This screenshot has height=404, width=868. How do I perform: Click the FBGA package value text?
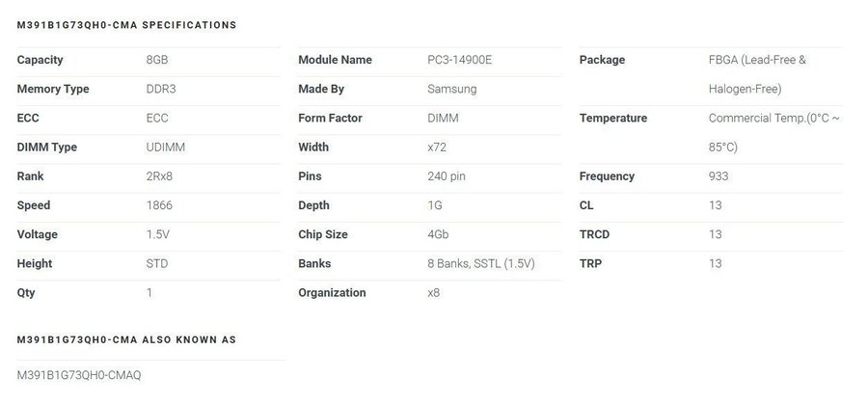tap(756, 60)
